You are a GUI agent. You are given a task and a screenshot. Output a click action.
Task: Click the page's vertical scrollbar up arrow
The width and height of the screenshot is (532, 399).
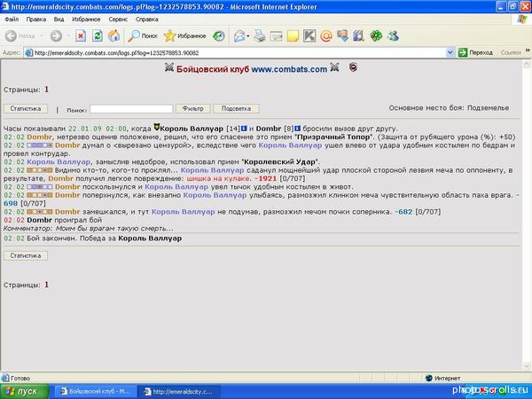[x=527, y=65]
